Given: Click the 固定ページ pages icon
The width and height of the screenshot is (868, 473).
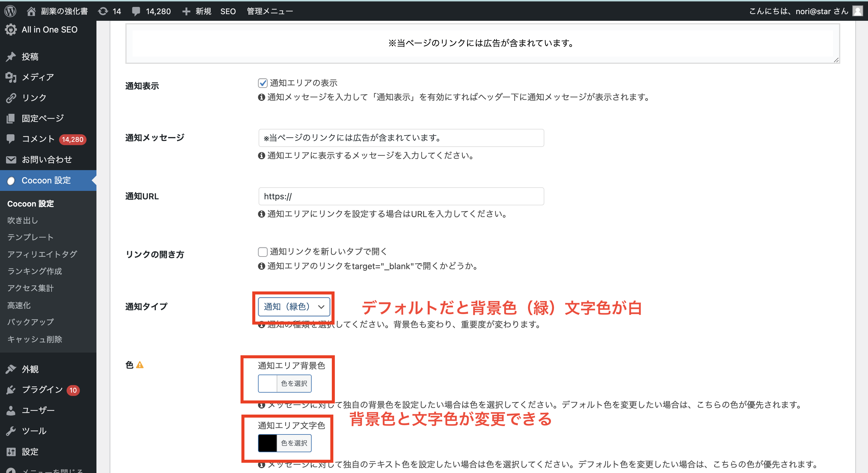Looking at the screenshot, I should [x=11, y=118].
